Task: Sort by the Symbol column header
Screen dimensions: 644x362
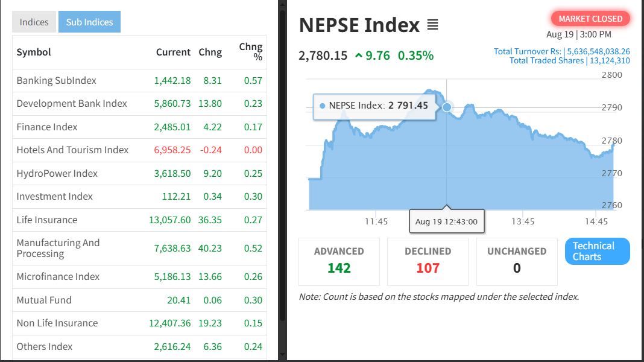Action: pyautogui.click(x=34, y=52)
